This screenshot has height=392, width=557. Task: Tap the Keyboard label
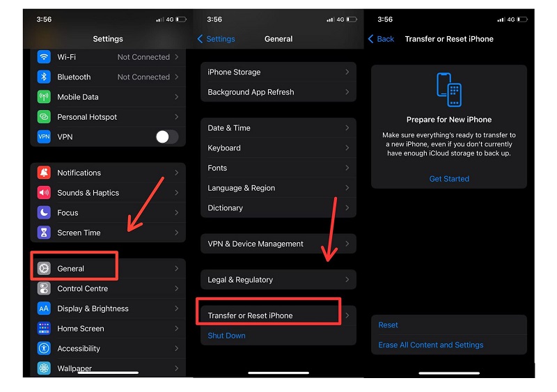coord(224,148)
